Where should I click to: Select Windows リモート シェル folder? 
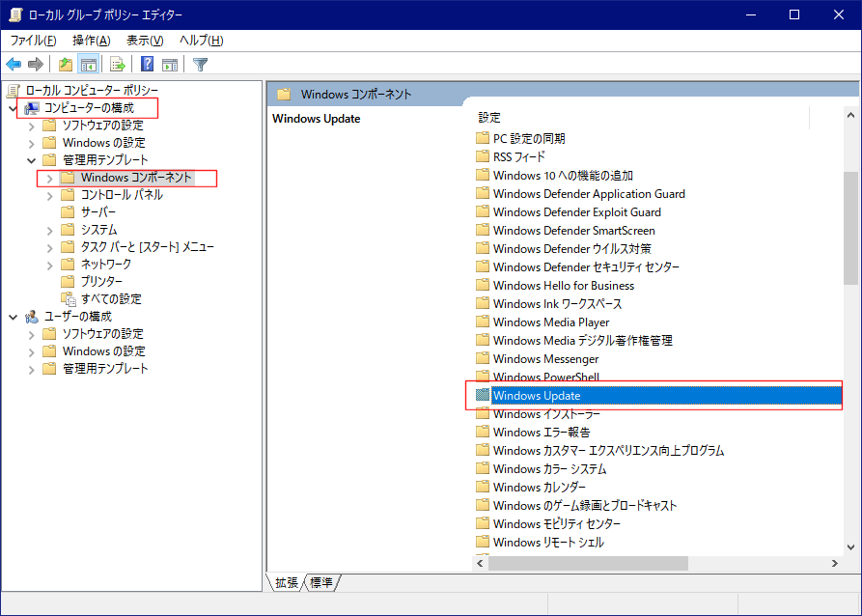click(548, 542)
